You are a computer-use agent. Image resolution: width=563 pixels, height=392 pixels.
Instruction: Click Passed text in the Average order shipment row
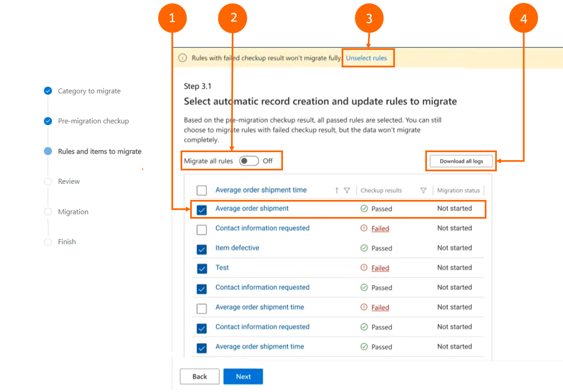tap(382, 209)
